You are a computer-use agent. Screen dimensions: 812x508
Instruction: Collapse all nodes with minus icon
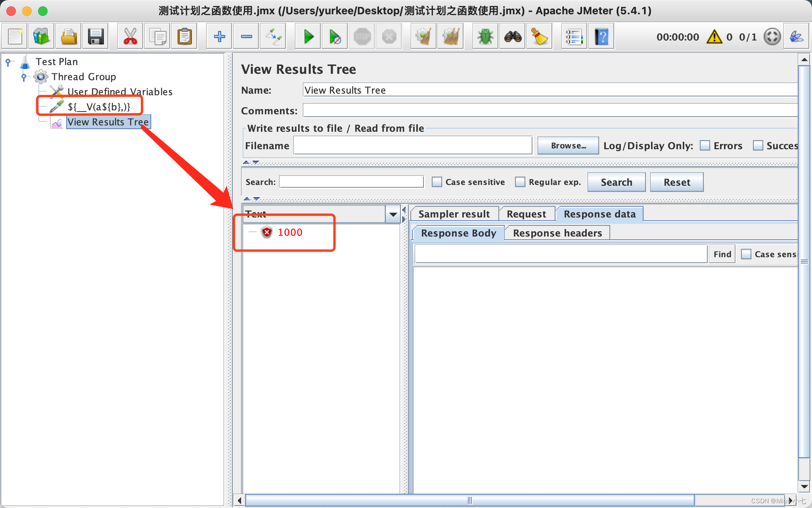coord(246,37)
